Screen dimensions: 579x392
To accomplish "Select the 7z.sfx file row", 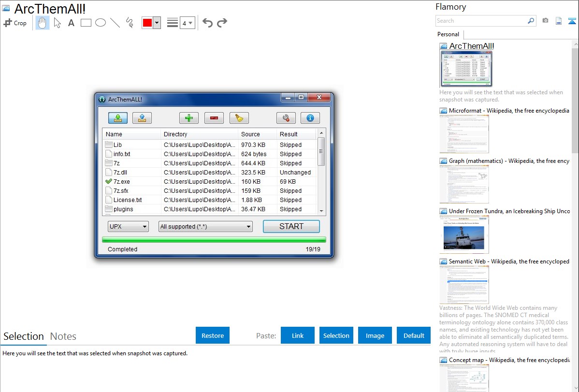I will point(210,190).
